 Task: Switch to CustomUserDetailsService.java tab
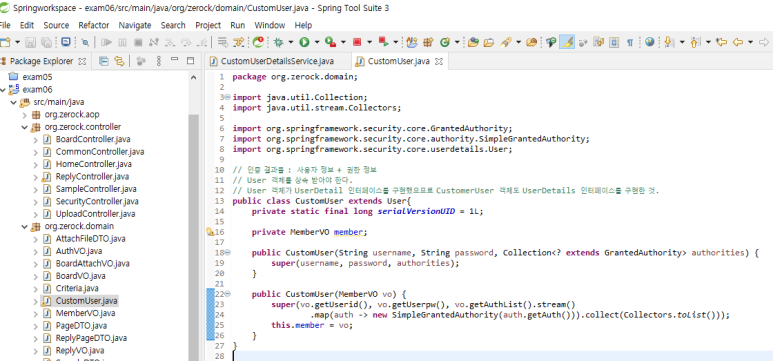277,62
